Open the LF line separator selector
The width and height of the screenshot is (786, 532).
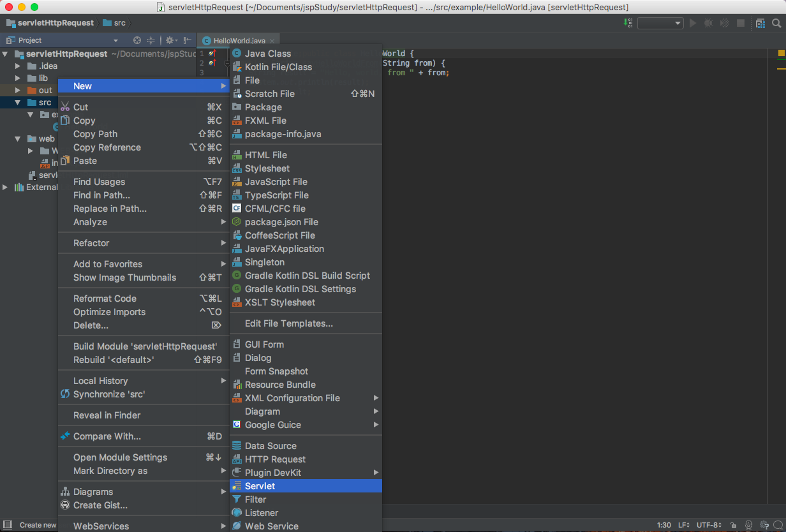click(684, 525)
